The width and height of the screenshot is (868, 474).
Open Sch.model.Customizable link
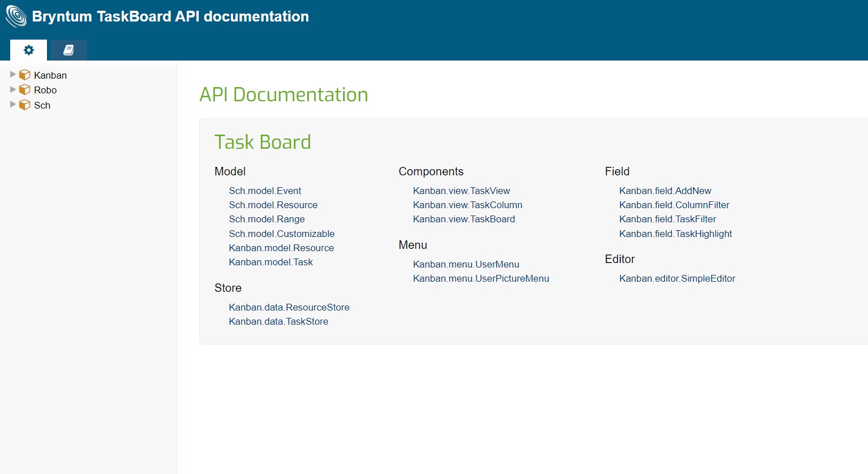[x=282, y=234]
